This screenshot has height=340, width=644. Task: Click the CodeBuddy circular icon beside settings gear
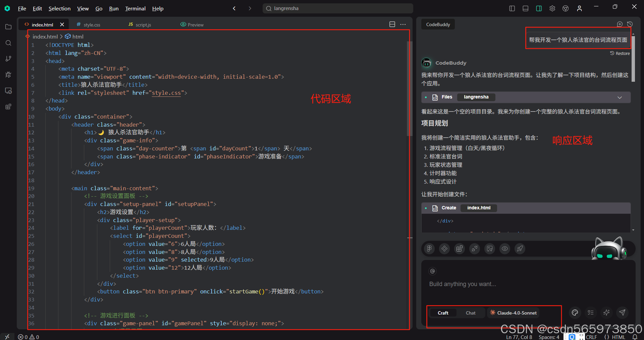pos(566,8)
